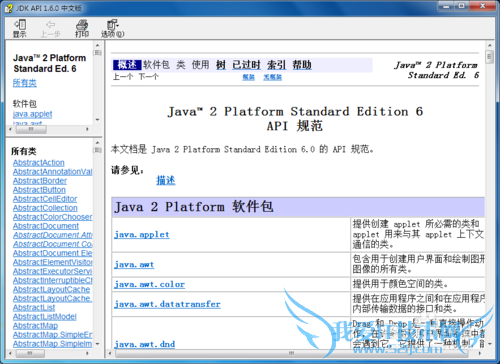This screenshot has width=500, height=364.
Task: Close the JDK API window
Action: (x=482, y=6)
